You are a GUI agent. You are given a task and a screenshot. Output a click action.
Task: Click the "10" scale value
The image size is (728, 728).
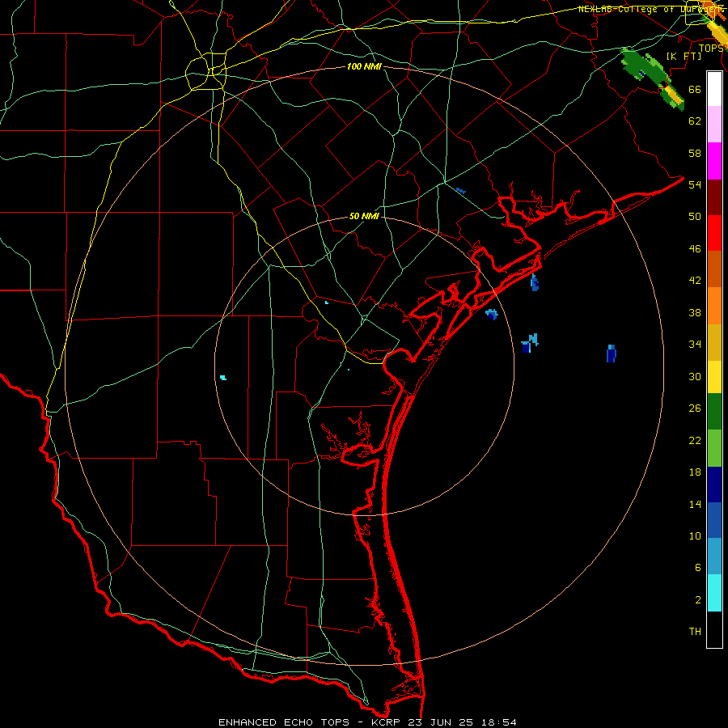[x=695, y=536]
